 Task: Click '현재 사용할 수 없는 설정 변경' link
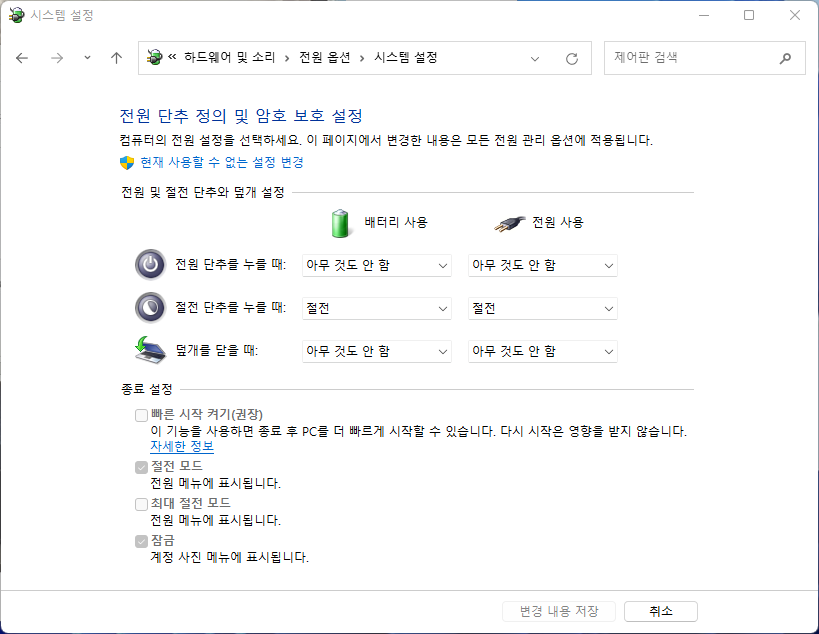[222, 162]
